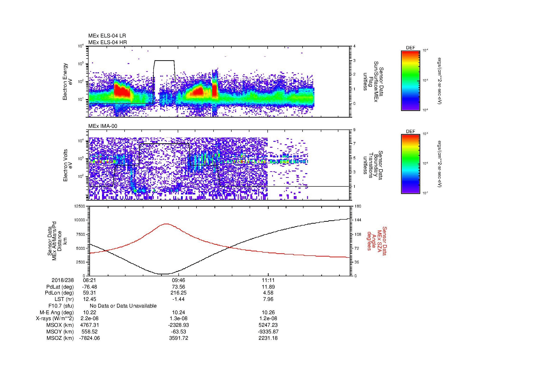Select the MSOY value '-63.53'

[178, 332]
